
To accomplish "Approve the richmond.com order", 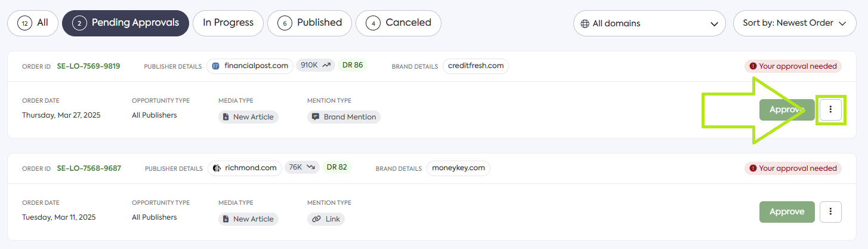I will click(786, 212).
